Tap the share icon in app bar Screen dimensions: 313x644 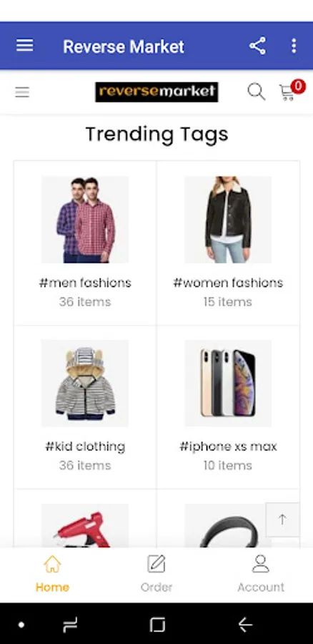pyautogui.click(x=258, y=46)
